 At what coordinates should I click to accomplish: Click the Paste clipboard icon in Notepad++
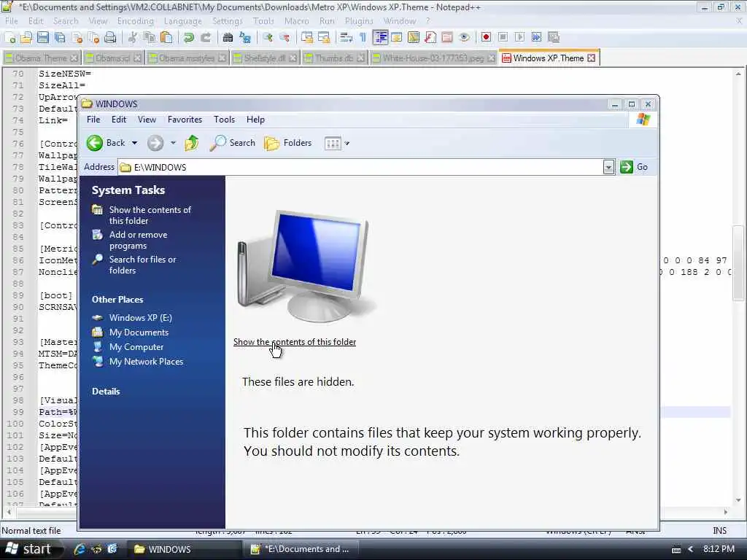(x=166, y=38)
